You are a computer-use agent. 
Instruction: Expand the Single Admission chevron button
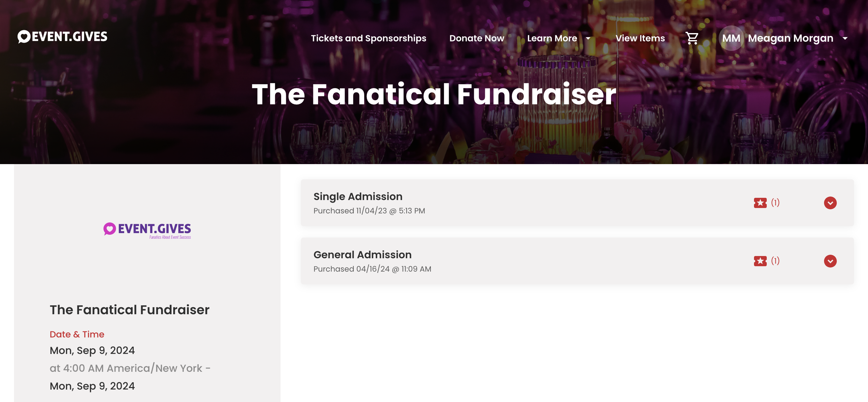pos(830,203)
